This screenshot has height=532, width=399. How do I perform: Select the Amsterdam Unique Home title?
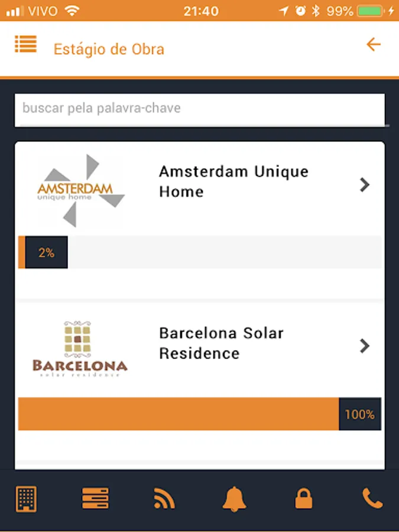tap(233, 181)
